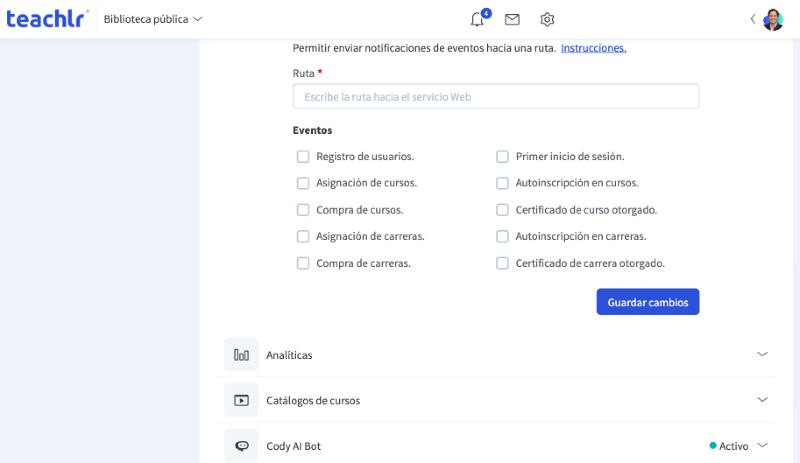Check Autoinscripción en carreras event
The height and width of the screenshot is (463, 800).
pos(503,236)
